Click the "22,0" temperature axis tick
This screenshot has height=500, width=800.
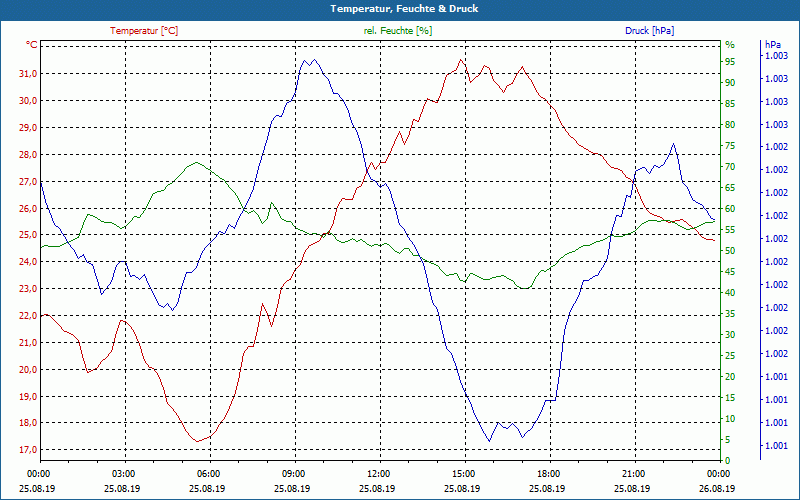[x=28, y=316]
